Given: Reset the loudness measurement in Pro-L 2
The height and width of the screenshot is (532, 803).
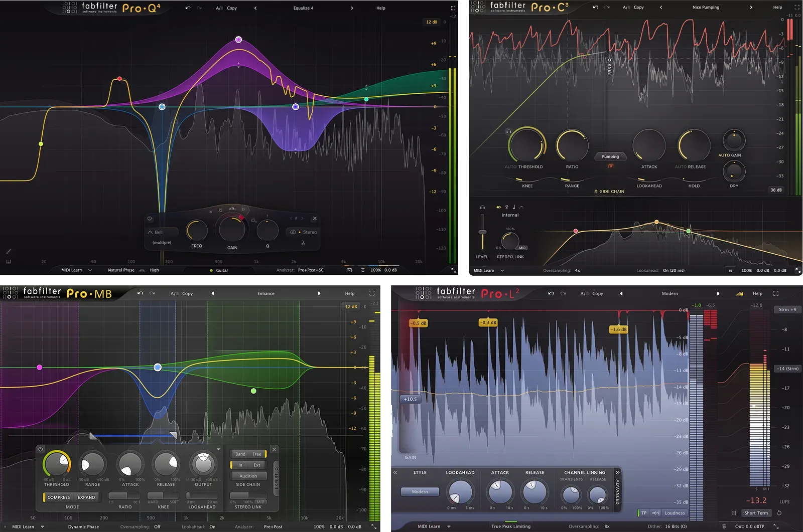Looking at the screenshot, I should 779,513.
